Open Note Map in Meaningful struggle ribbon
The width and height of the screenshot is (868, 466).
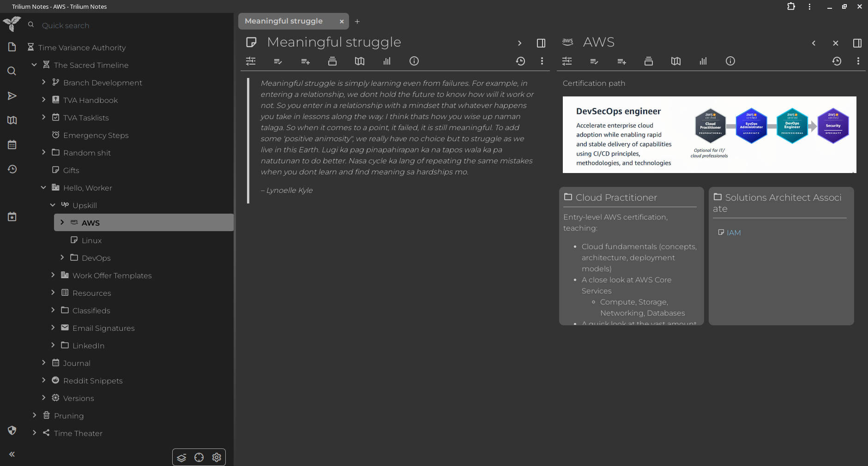point(360,61)
